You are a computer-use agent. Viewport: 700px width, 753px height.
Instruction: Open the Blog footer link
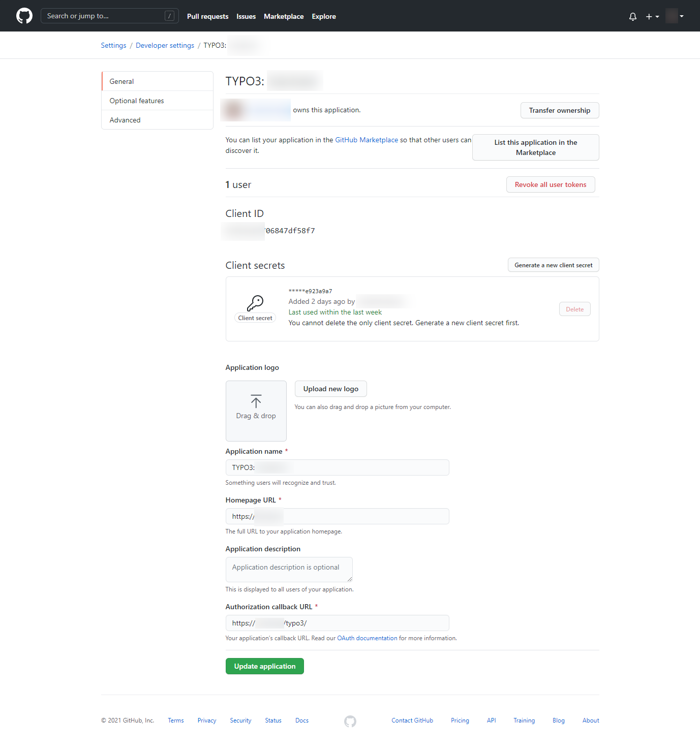(x=559, y=720)
